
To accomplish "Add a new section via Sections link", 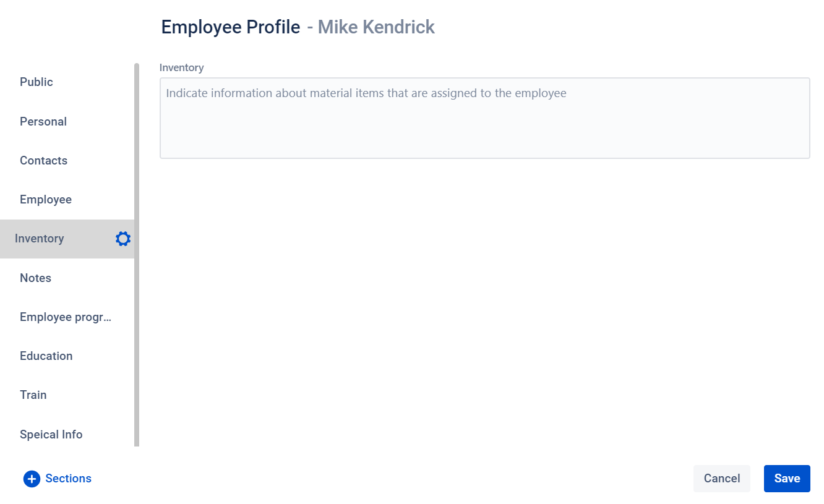I will (68, 479).
